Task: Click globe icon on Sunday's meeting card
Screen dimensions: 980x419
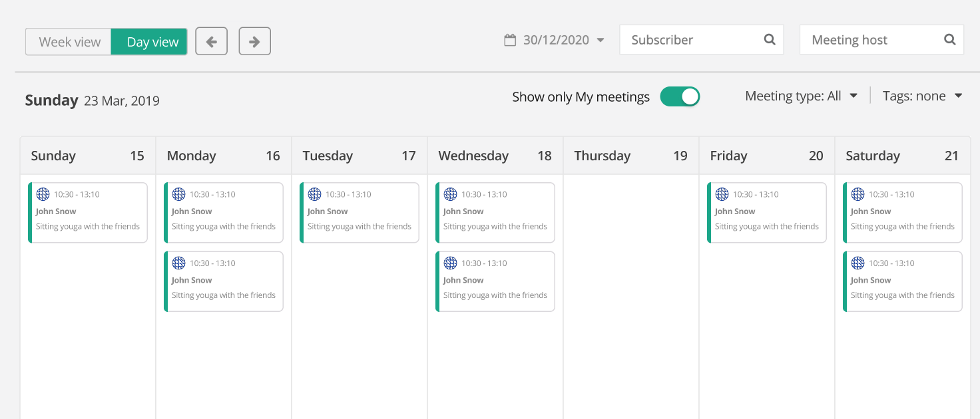Action: [43, 194]
